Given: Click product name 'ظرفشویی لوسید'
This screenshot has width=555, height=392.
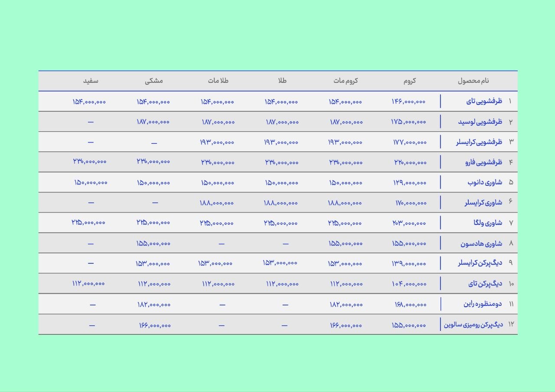Looking at the screenshot, I should pyautogui.click(x=480, y=122).
